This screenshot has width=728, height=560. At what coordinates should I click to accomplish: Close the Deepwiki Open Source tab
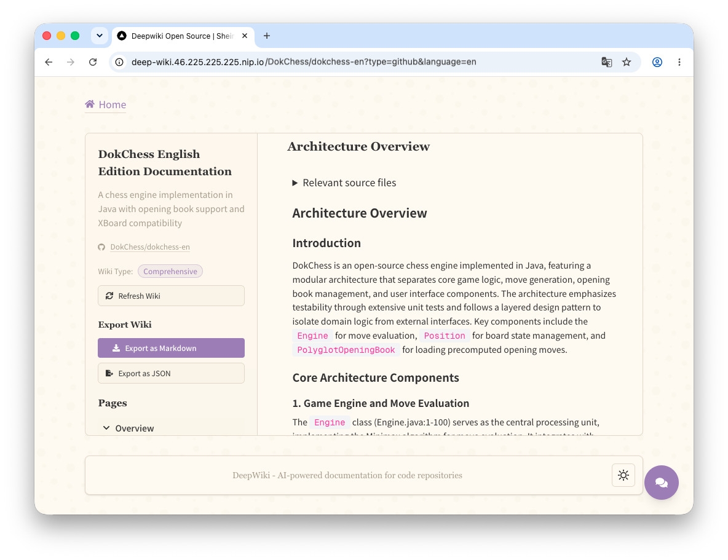(x=245, y=36)
